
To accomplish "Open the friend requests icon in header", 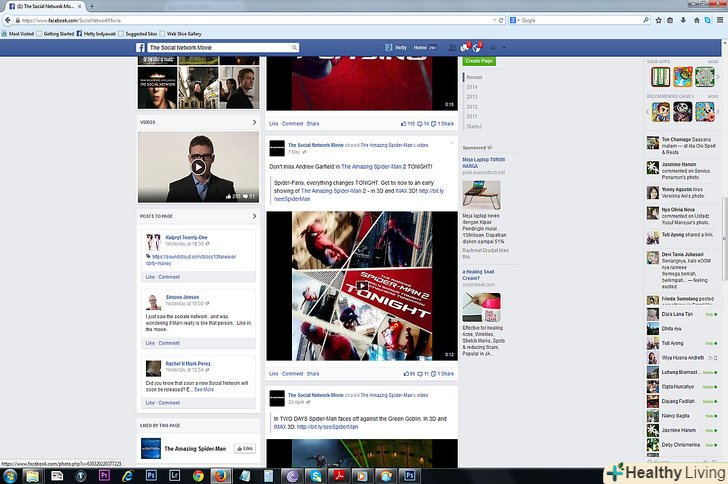I will pos(453,48).
